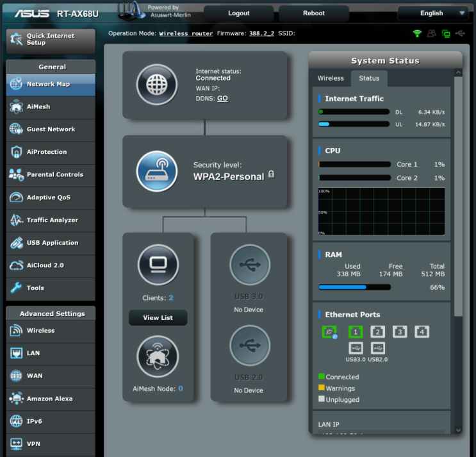Click the System Status scrollbar down arrow

(x=459, y=430)
